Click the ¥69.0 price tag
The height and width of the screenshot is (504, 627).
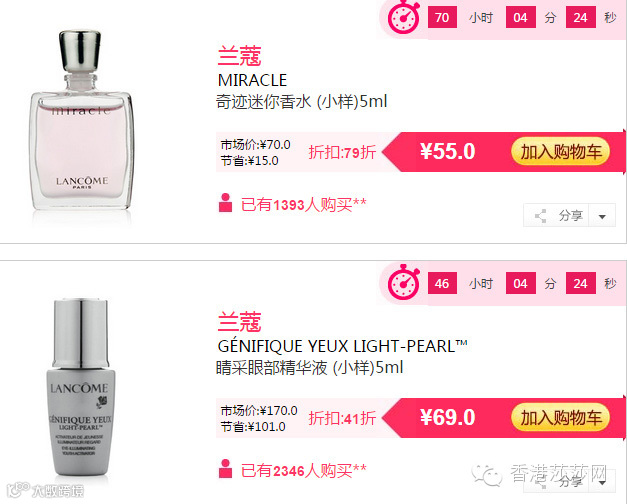click(447, 418)
